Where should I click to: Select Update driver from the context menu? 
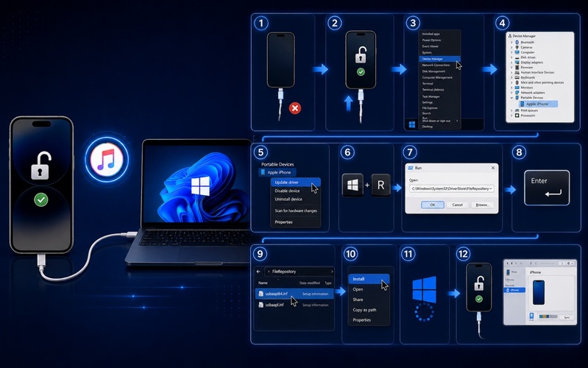point(296,183)
